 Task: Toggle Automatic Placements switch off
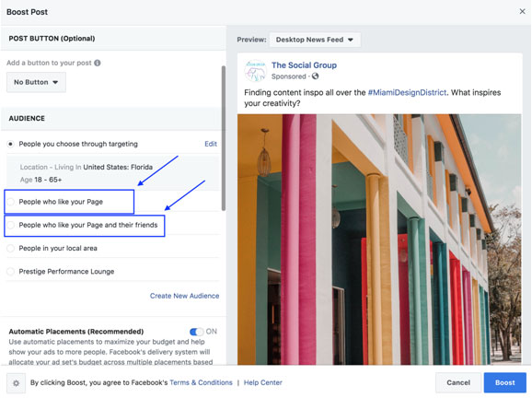click(x=196, y=332)
